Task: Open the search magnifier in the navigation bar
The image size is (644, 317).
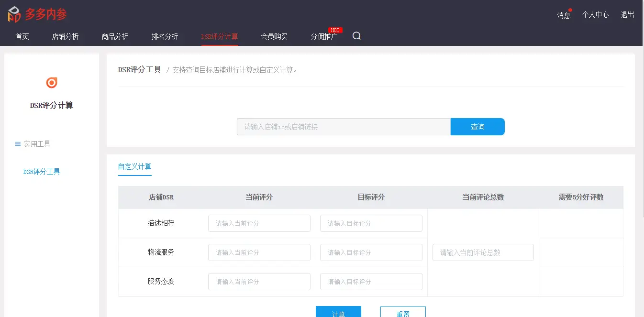Action: click(x=356, y=35)
